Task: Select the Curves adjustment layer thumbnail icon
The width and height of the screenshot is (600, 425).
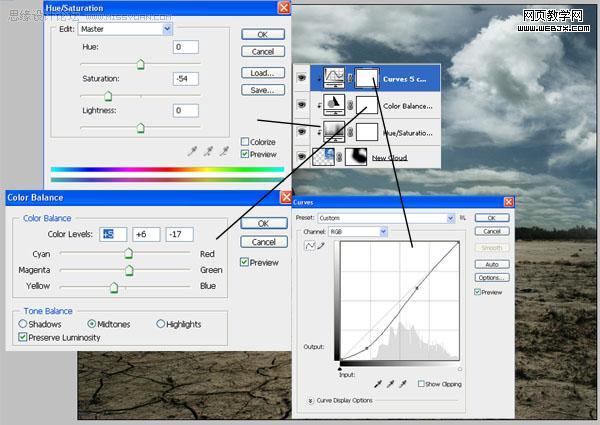Action: coord(334,78)
